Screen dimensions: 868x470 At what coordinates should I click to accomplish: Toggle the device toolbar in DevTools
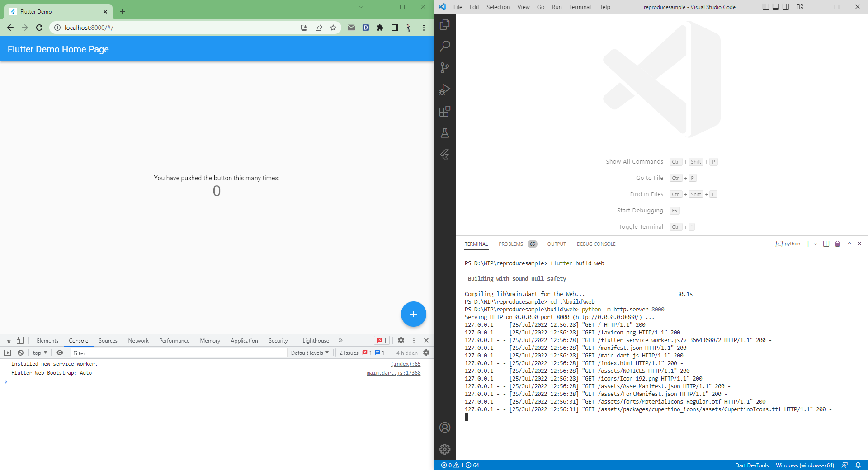pos(19,340)
